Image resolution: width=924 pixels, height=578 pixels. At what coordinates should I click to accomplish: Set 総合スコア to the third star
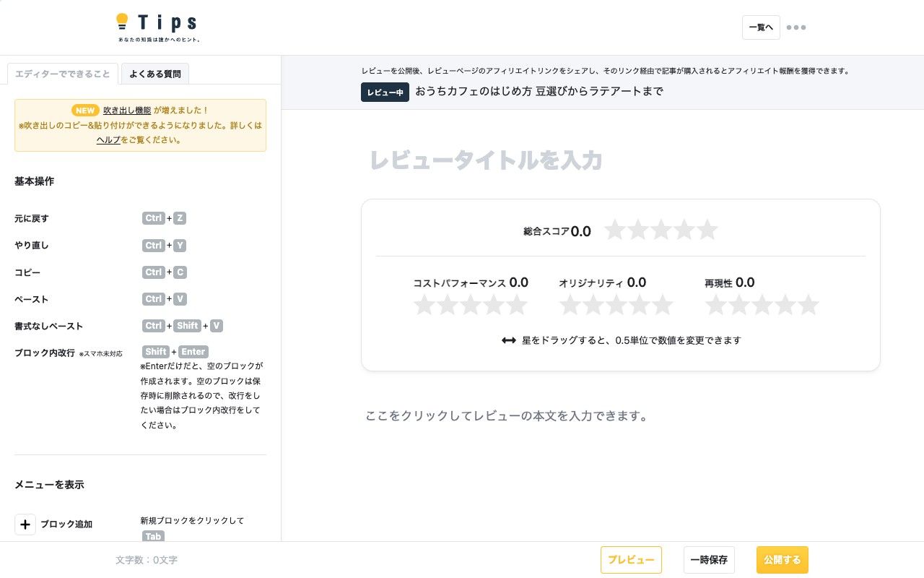pos(661,230)
